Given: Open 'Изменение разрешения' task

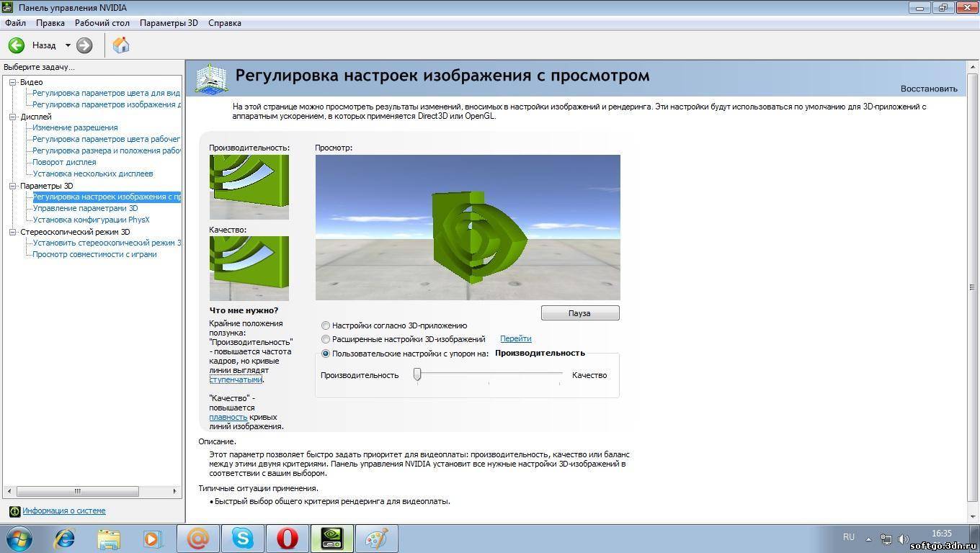Looking at the screenshot, I should click(x=75, y=128).
